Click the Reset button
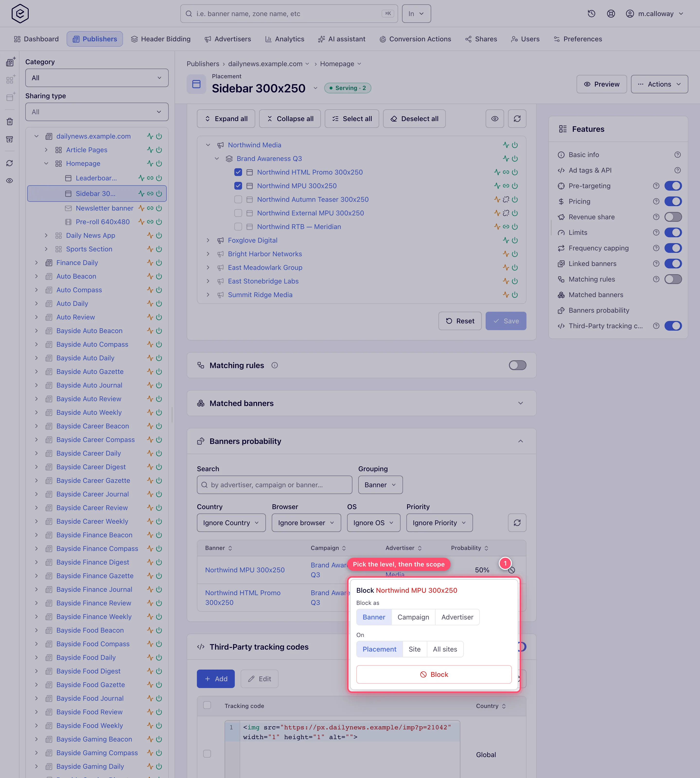 coord(460,320)
